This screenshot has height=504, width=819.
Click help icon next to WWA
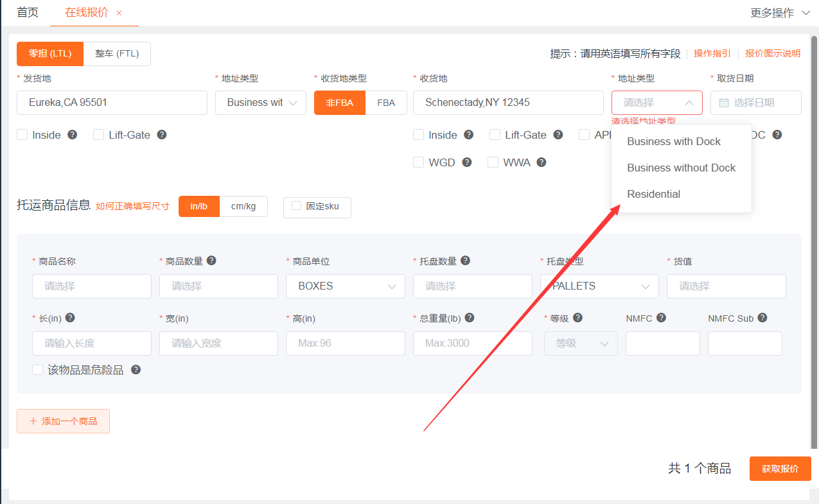[542, 162]
